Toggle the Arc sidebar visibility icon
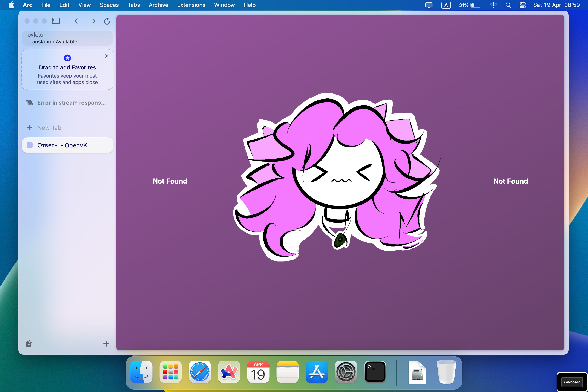 tap(56, 21)
